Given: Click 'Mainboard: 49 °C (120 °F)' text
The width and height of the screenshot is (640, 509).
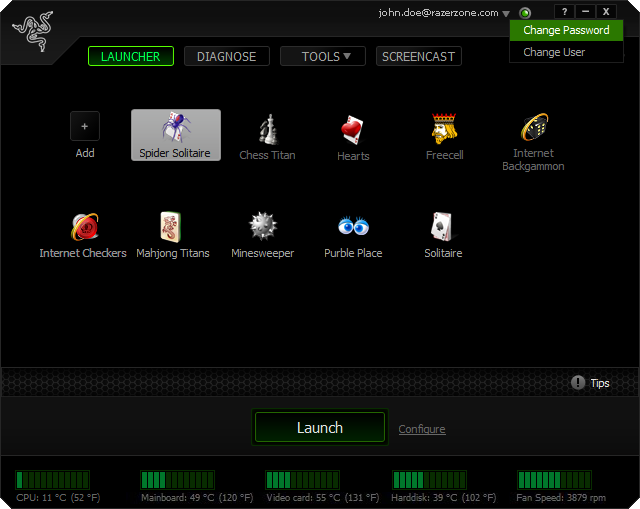Looking at the screenshot, I should click(x=197, y=498).
